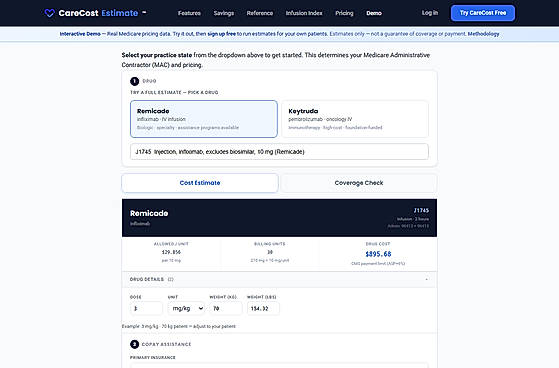Click the Dose input field

click(146, 308)
